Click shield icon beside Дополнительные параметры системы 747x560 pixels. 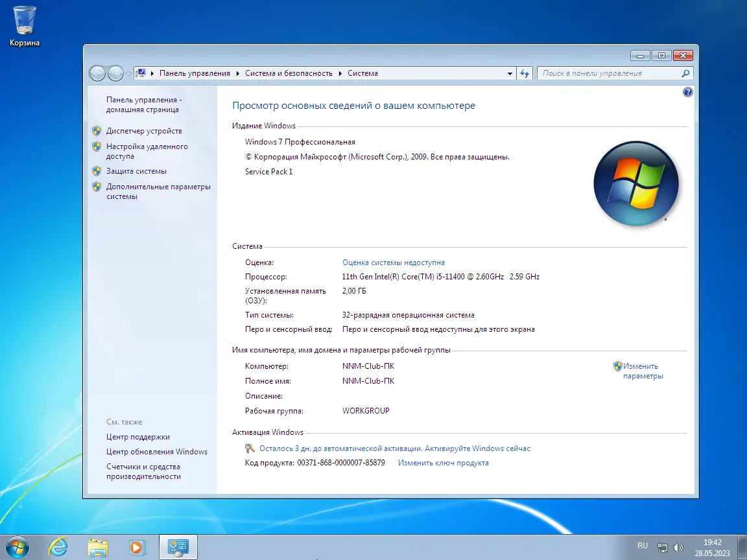point(97,187)
